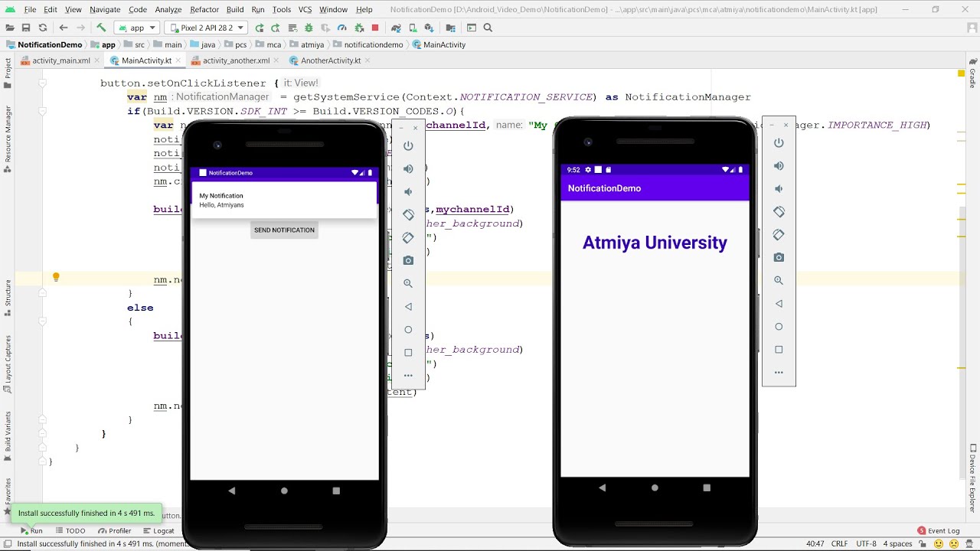Switch to the activity_another.xml editor tab
Image resolution: width=980 pixels, height=551 pixels.
click(236, 60)
